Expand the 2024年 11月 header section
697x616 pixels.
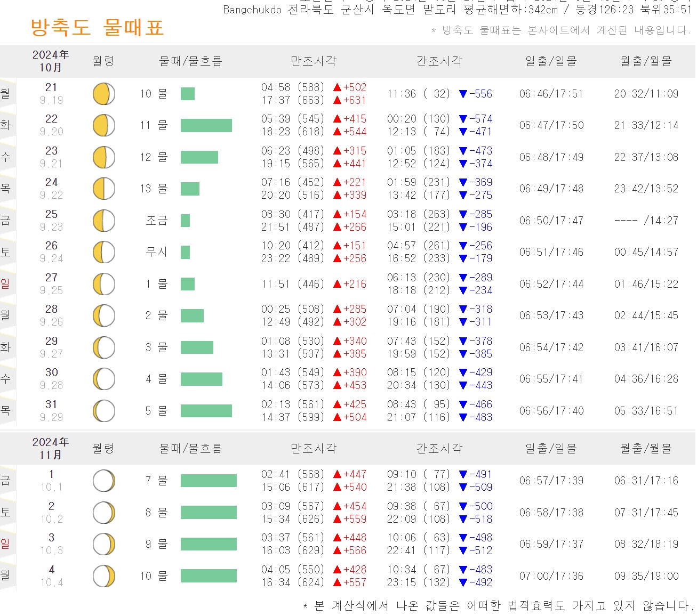click(51, 448)
